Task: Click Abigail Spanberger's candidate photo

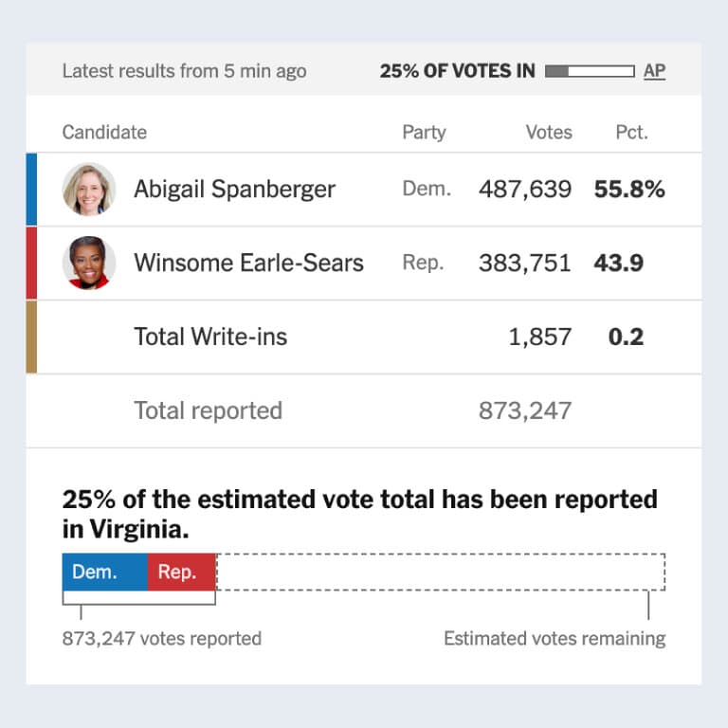Action: (89, 190)
